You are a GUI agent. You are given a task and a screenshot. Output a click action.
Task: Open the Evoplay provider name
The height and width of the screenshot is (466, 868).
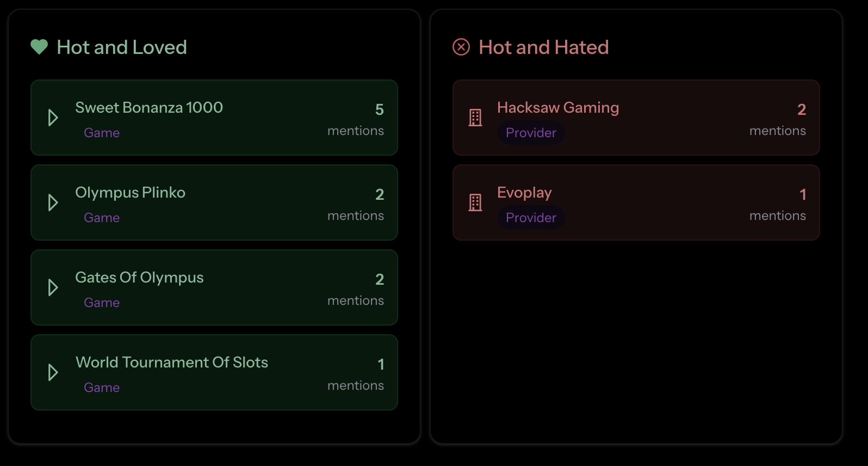click(x=524, y=193)
